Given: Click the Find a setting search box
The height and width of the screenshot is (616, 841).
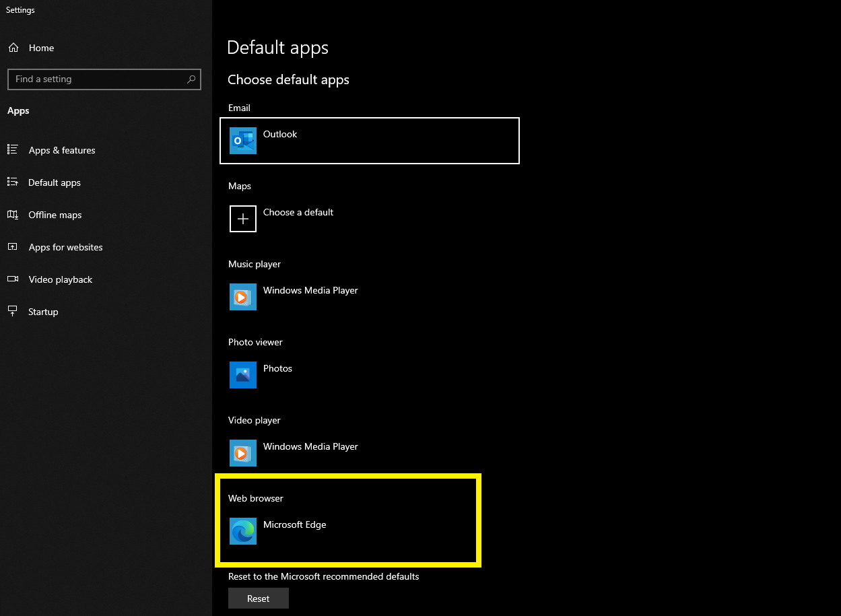Looking at the screenshot, I should pyautogui.click(x=104, y=79).
